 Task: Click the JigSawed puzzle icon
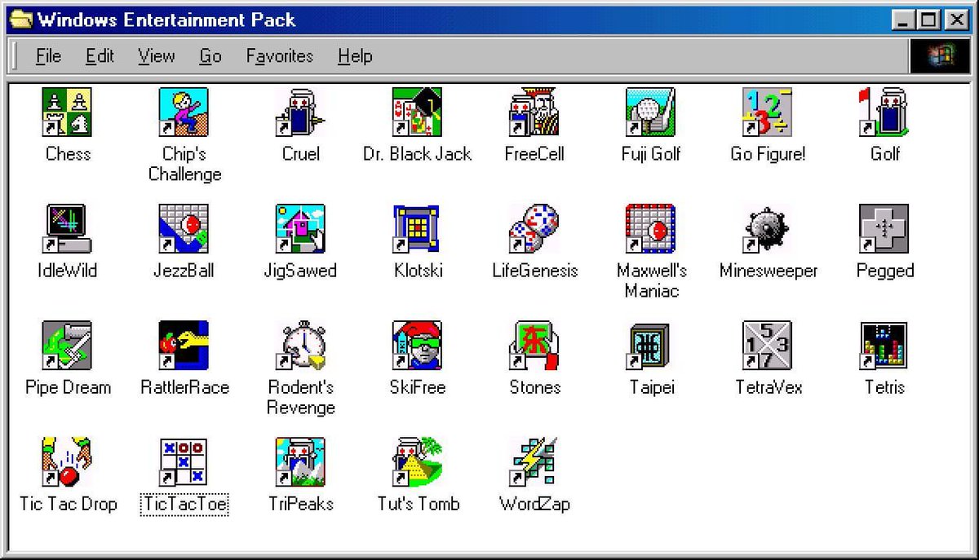point(301,229)
